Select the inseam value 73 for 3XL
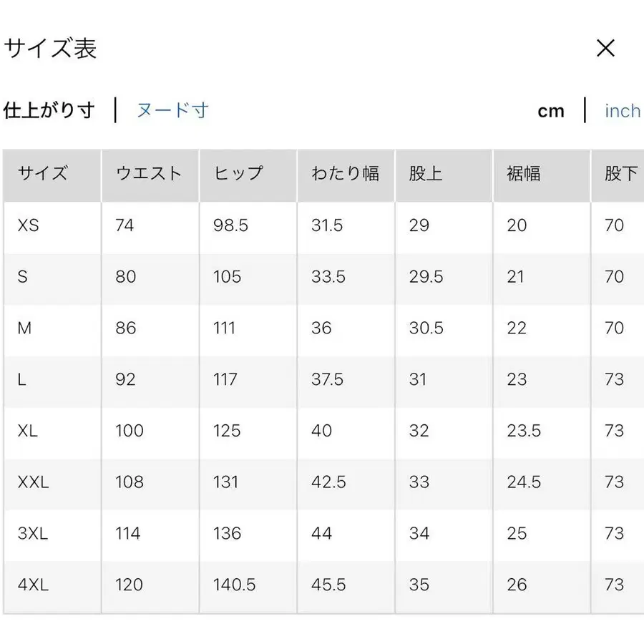 (x=614, y=533)
